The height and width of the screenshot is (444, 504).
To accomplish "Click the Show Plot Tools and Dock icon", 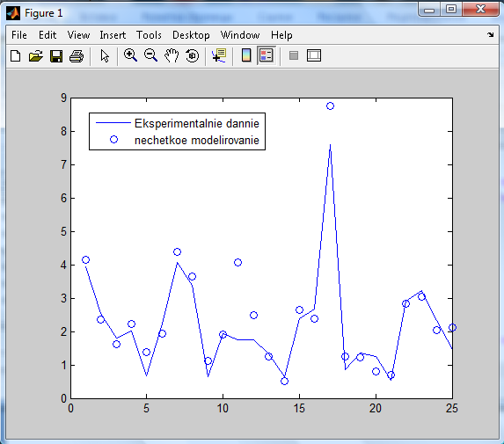I will tap(314, 55).
